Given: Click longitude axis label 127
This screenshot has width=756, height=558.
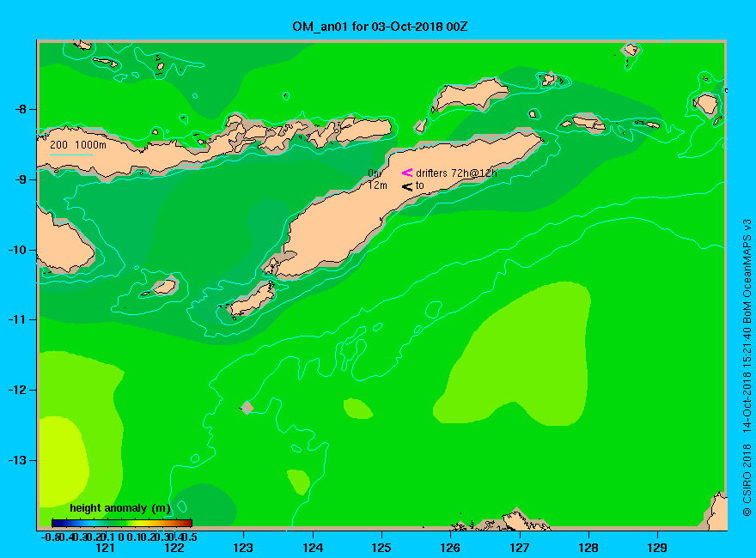Looking at the screenshot, I should 519,548.
